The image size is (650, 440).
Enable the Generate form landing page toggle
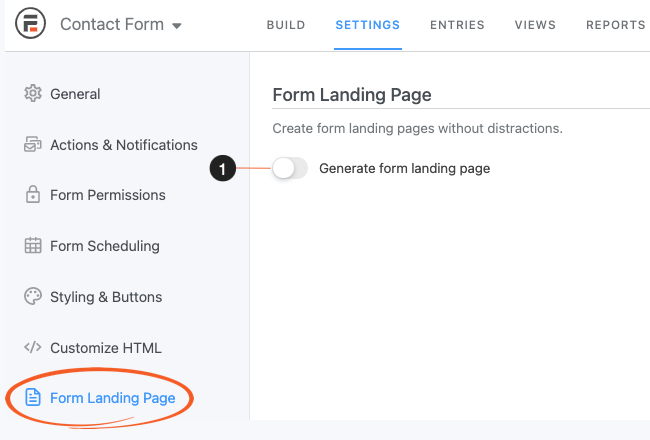pos(290,169)
